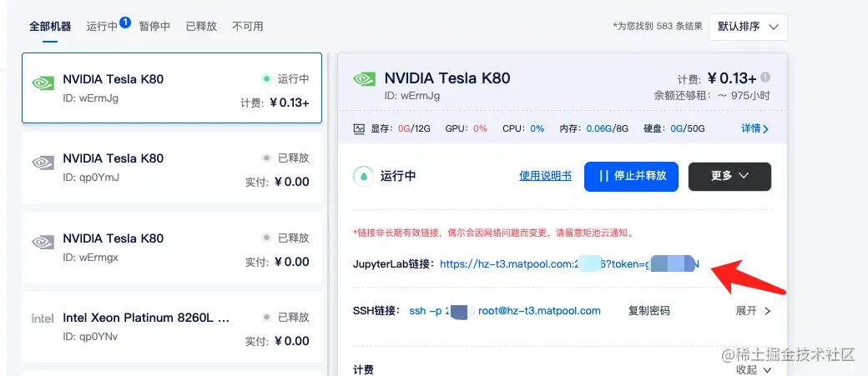Open 默认排序 sort dropdown

(x=748, y=27)
